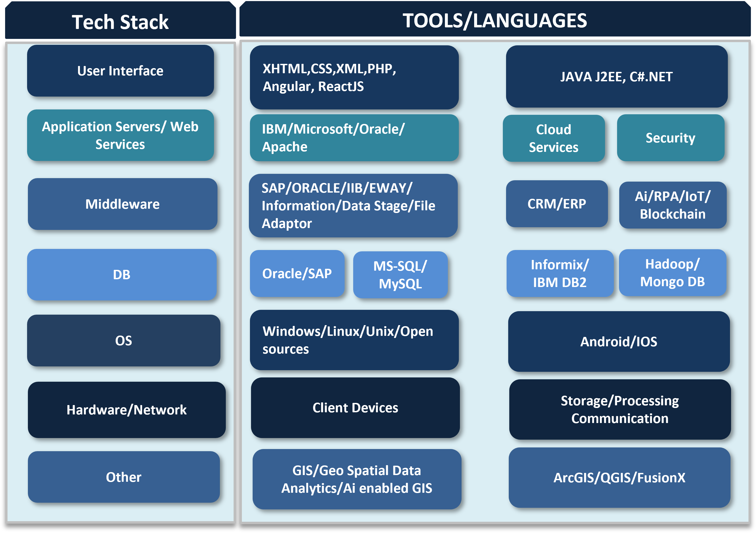Click the Hardware/Network box
Viewport: 756px width, 533px height.
click(127, 410)
